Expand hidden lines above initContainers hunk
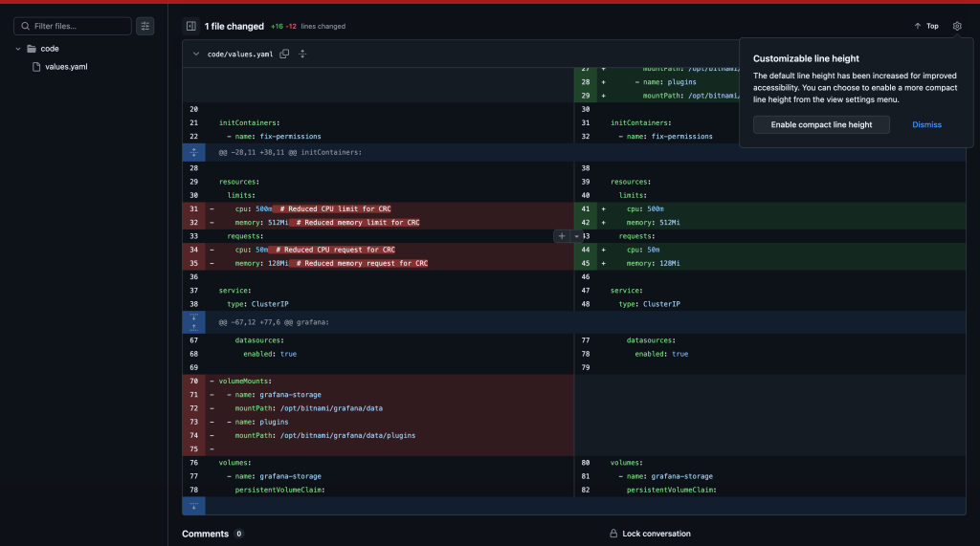This screenshot has width=980, height=546. (193, 152)
